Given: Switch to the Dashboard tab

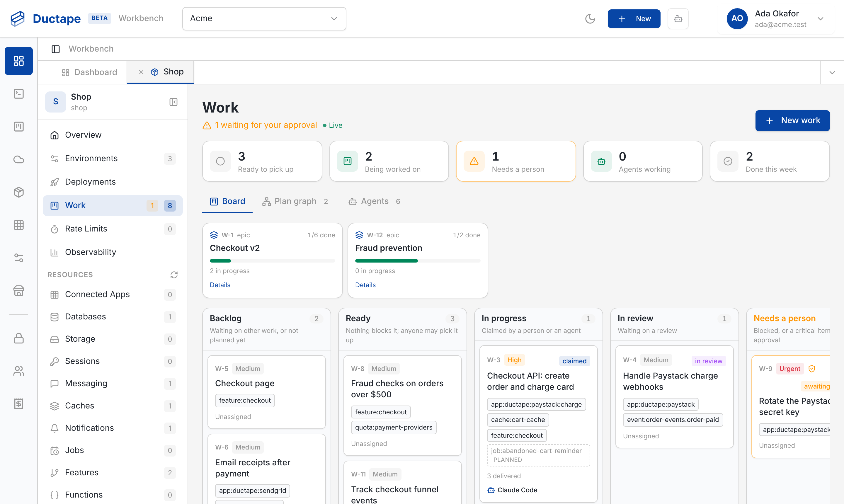Looking at the screenshot, I should [x=89, y=72].
